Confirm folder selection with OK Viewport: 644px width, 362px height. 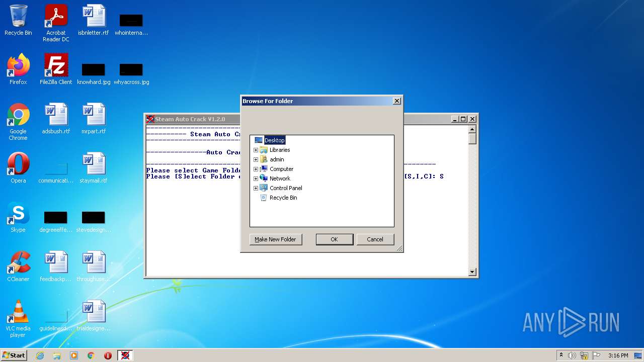[x=334, y=239]
